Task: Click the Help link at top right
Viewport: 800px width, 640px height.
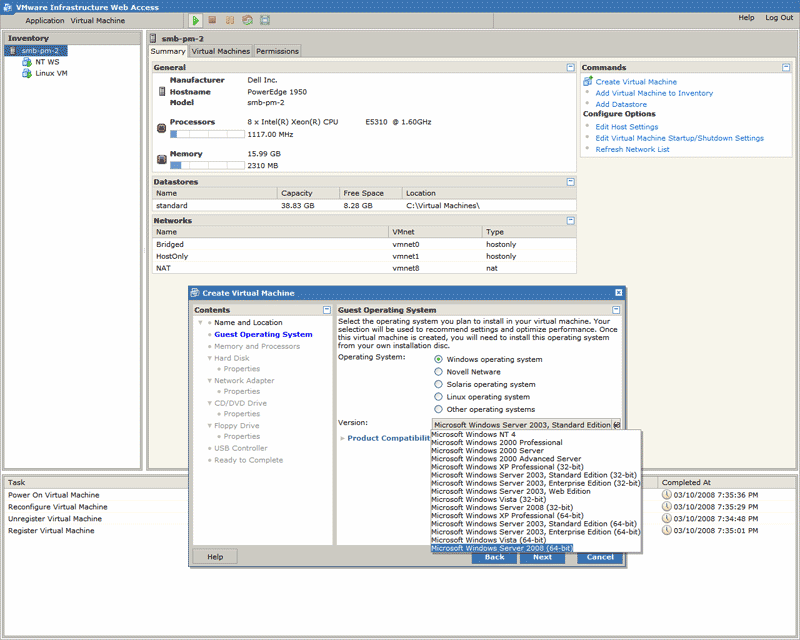Action: (746, 17)
